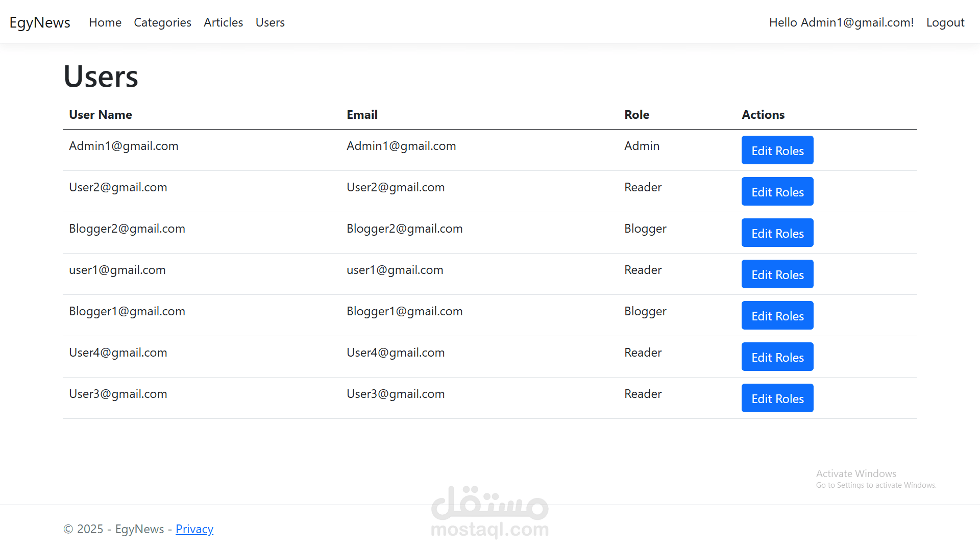Open the Articles nav item
The width and height of the screenshot is (980, 551).
[223, 22]
